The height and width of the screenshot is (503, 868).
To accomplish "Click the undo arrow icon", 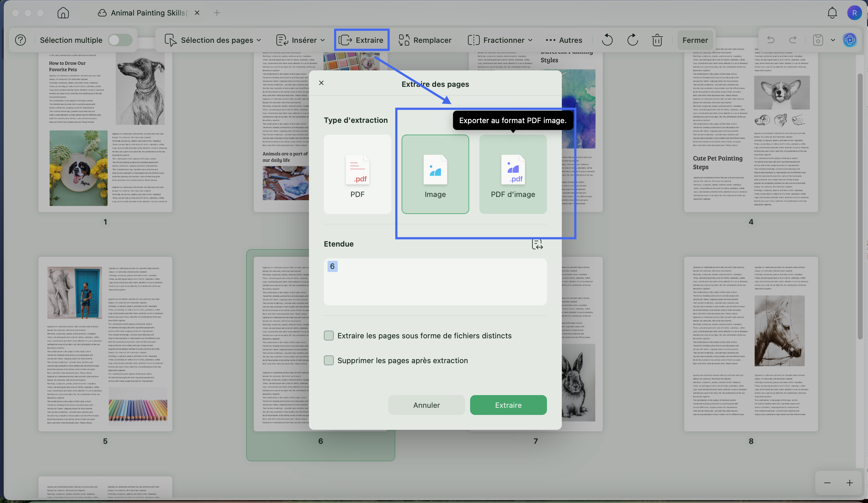I will (x=771, y=40).
